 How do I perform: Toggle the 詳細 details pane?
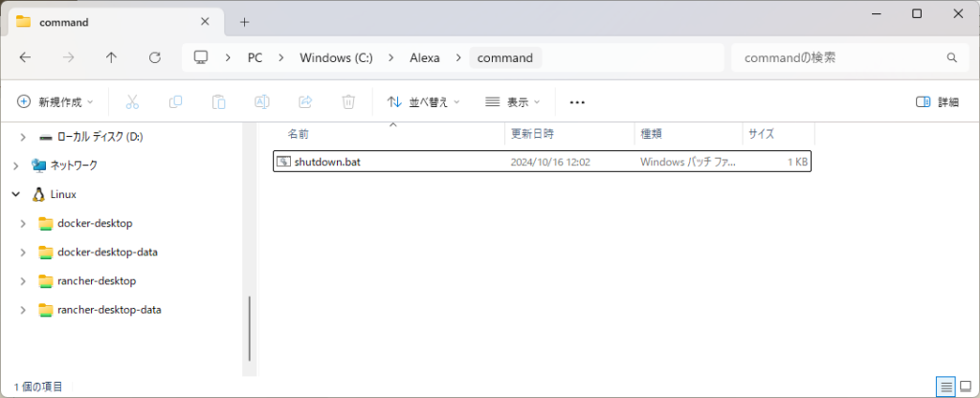(937, 101)
